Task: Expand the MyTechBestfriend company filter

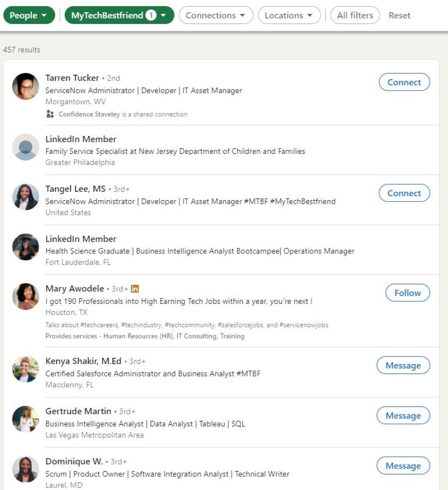Action: coord(119,15)
